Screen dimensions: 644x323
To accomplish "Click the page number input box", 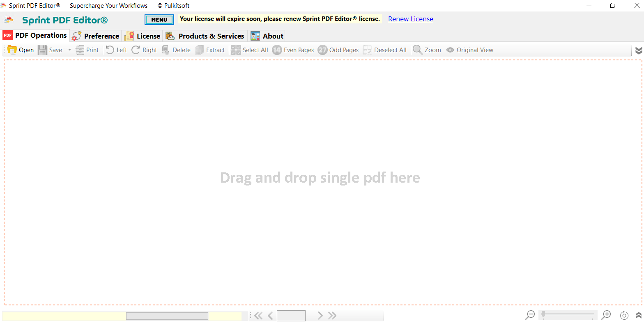I will tap(291, 316).
